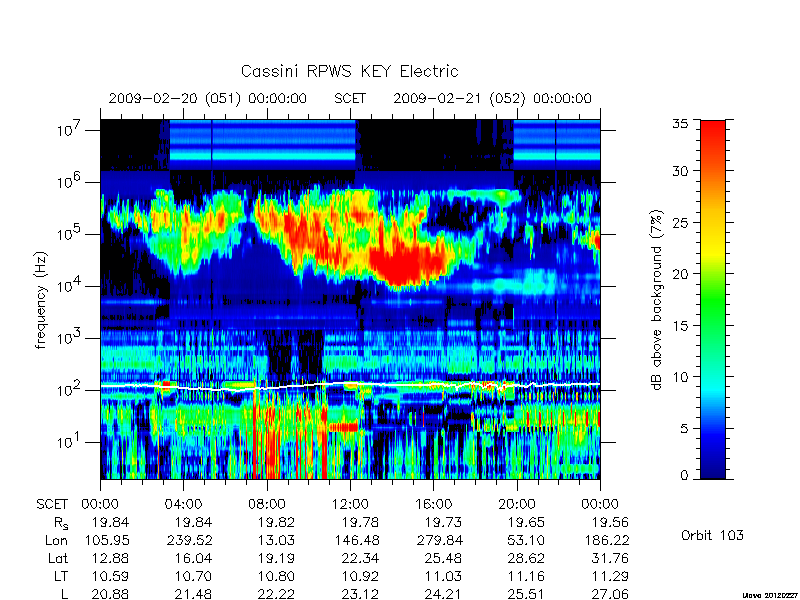Click the '15' color scale label
The image size is (800, 600).
(680, 325)
